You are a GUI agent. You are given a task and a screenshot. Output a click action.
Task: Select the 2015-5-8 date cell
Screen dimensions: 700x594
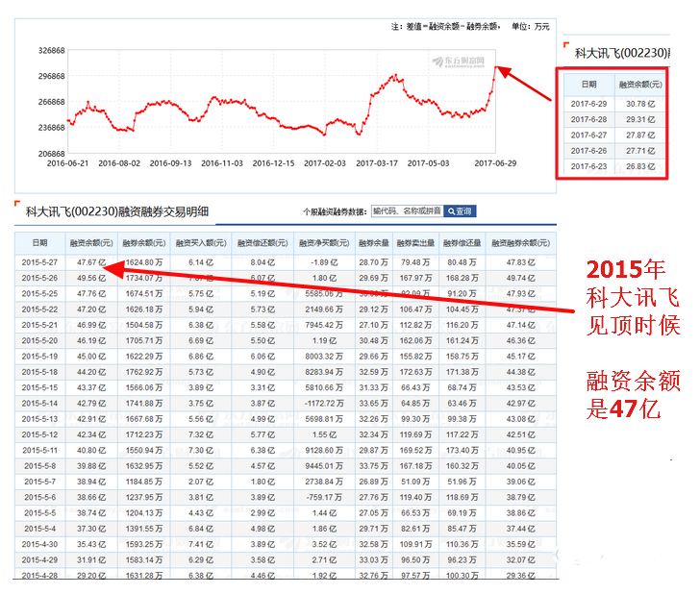tap(39, 466)
